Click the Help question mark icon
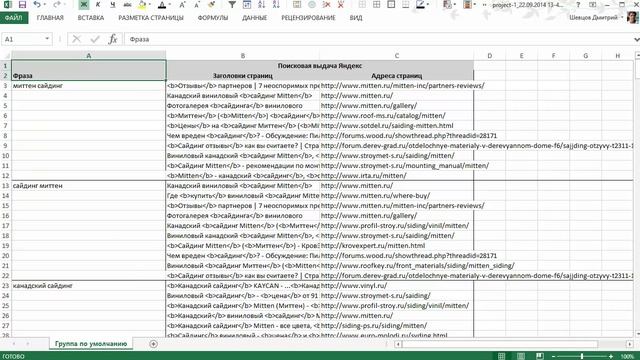The height and width of the screenshot is (360, 640). [578, 4]
